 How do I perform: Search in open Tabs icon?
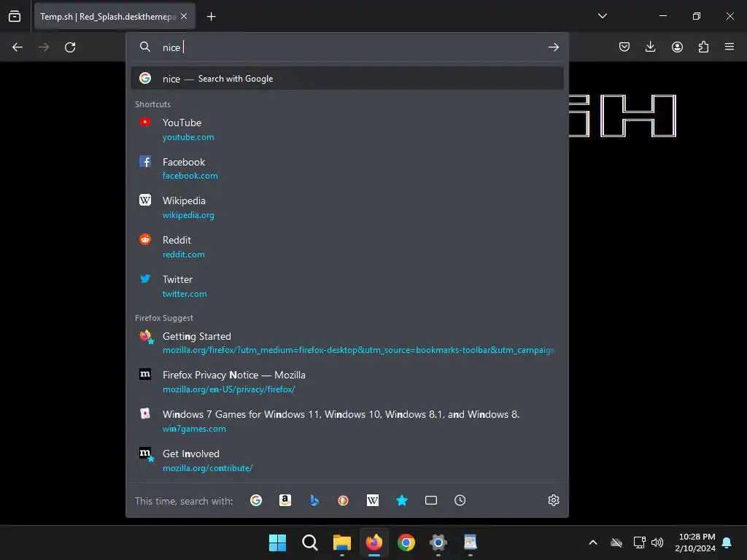[x=430, y=500]
